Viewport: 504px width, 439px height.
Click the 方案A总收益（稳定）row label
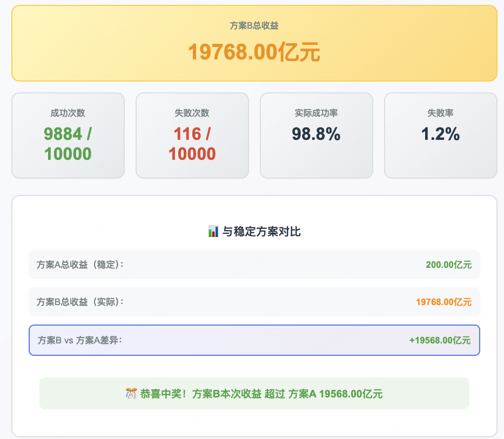pos(80,265)
